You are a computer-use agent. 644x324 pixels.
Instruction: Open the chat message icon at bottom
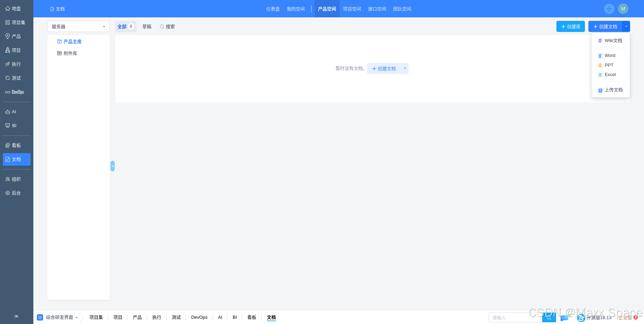(x=564, y=317)
